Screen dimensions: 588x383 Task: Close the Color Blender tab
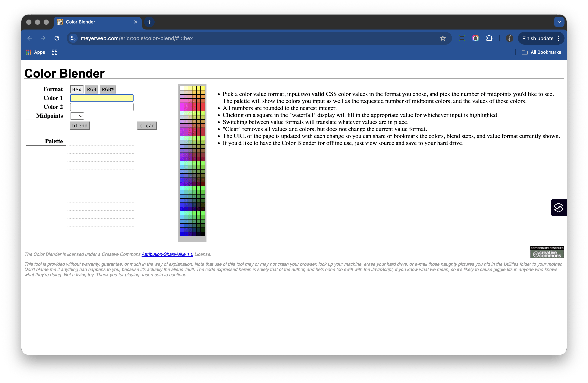[x=136, y=22]
